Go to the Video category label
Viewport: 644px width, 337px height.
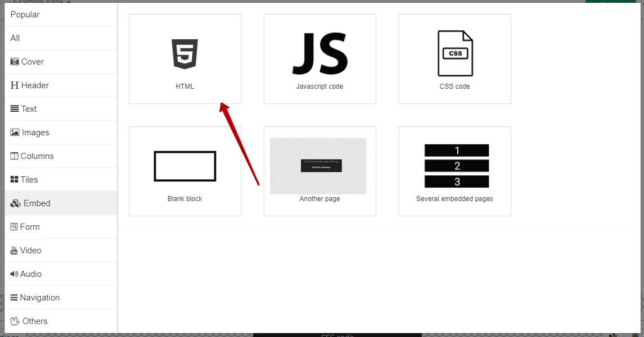tap(30, 251)
